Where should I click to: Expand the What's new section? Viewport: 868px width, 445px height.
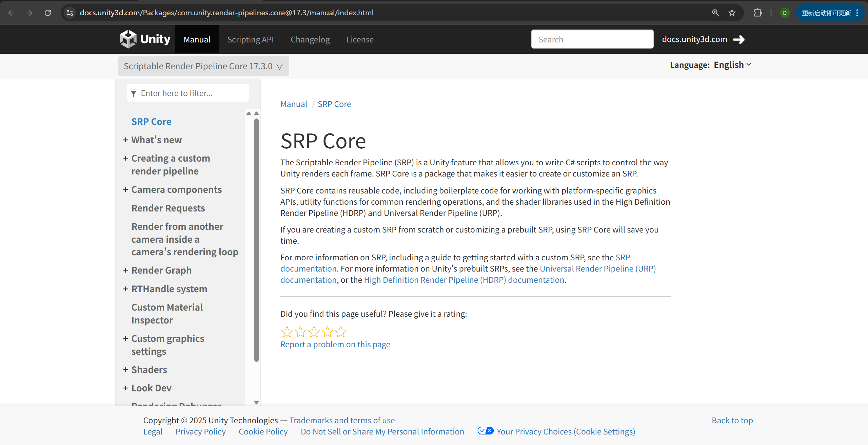coord(125,140)
